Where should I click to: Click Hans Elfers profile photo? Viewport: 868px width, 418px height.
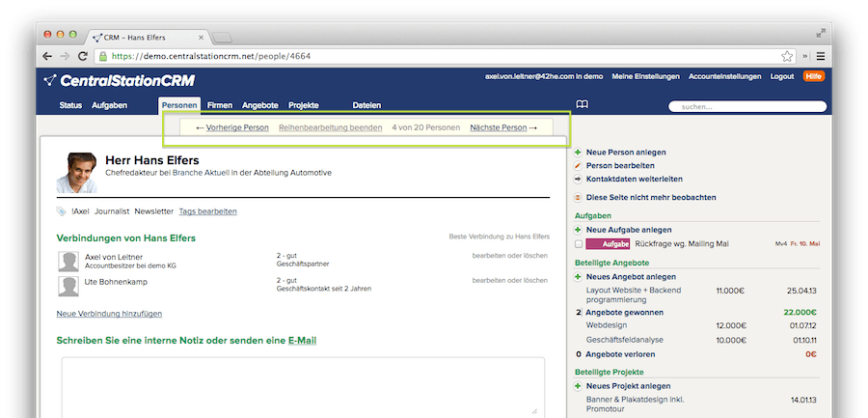pos(77,172)
